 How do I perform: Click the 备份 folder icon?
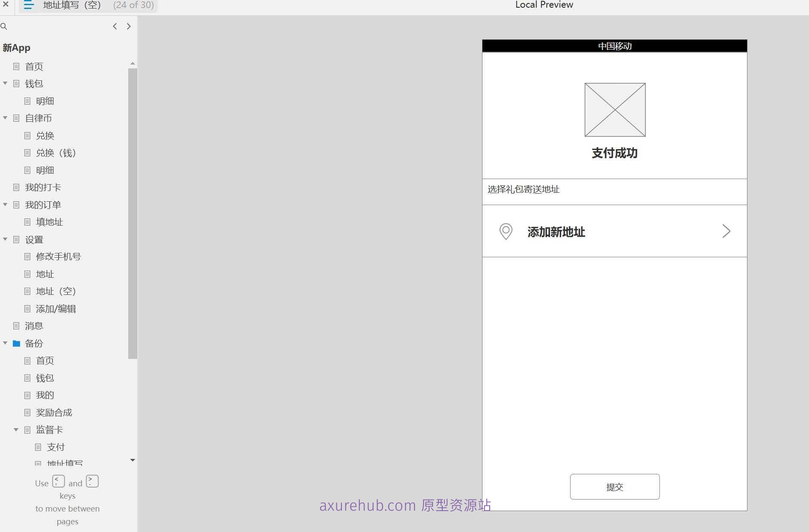coord(16,343)
